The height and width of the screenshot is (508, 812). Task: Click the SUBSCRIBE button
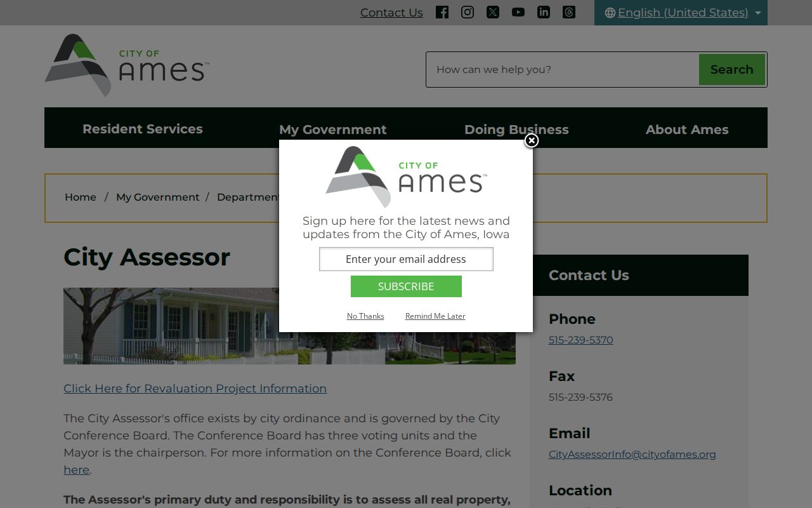[x=406, y=286]
